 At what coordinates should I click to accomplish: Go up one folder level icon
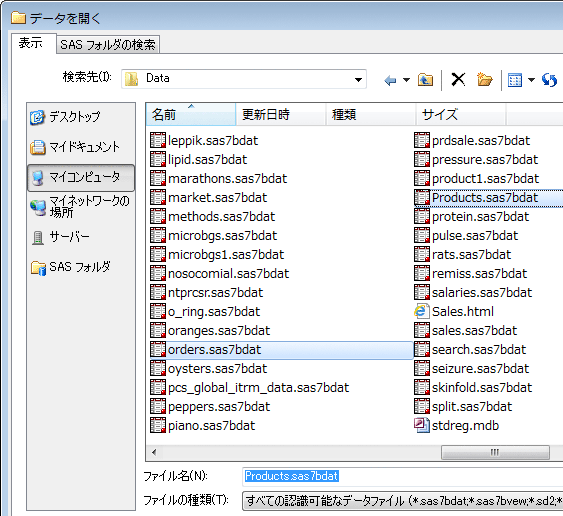[x=425, y=80]
